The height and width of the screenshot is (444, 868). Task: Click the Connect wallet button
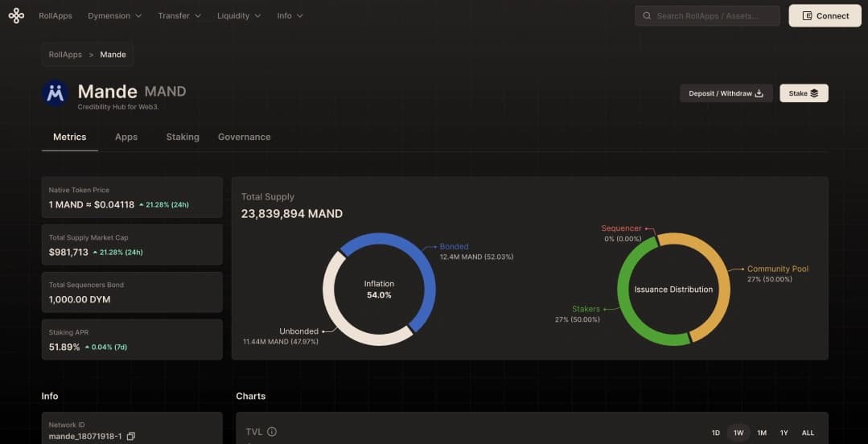tap(825, 15)
